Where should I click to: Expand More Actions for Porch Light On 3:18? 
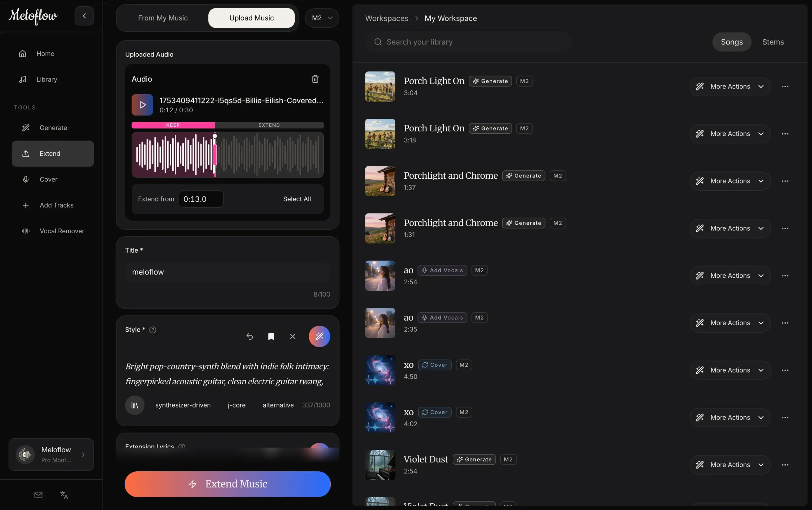pyautogui.click(x=730, y=134)
